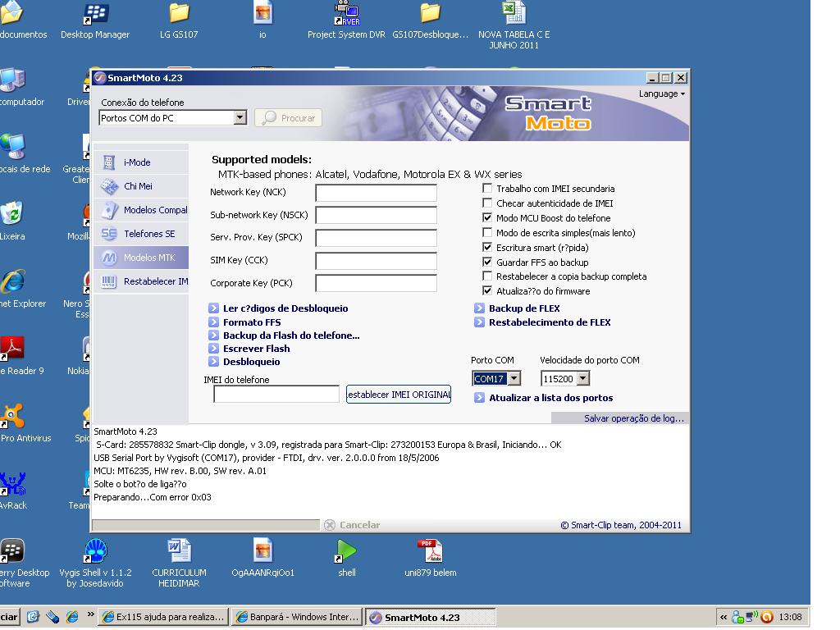
Task: Open Conexão do telefone dropdown
Action: click(240, 118)
